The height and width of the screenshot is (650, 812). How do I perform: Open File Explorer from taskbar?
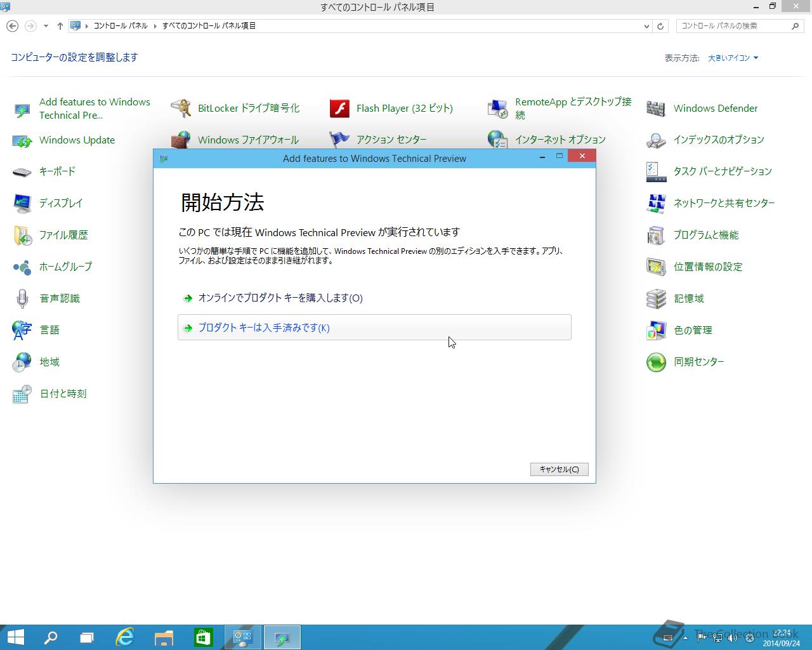(164, 637)
